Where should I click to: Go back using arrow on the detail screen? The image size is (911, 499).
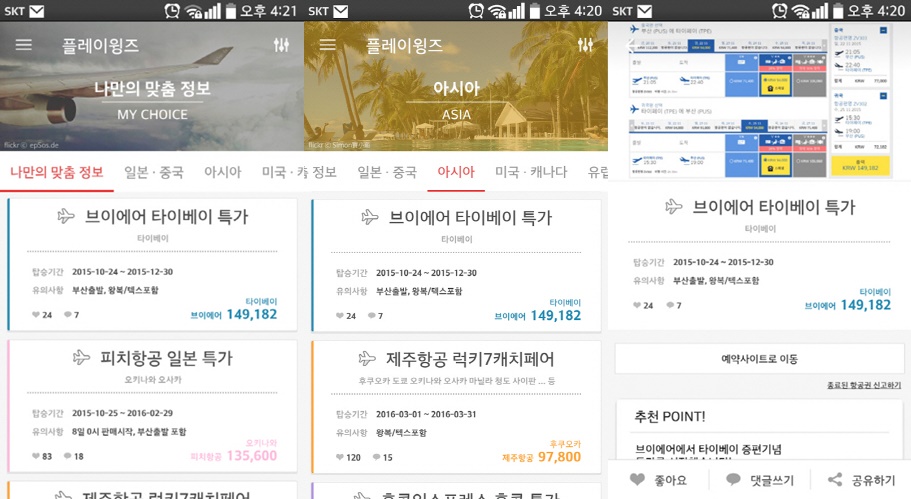pos(630,45)
